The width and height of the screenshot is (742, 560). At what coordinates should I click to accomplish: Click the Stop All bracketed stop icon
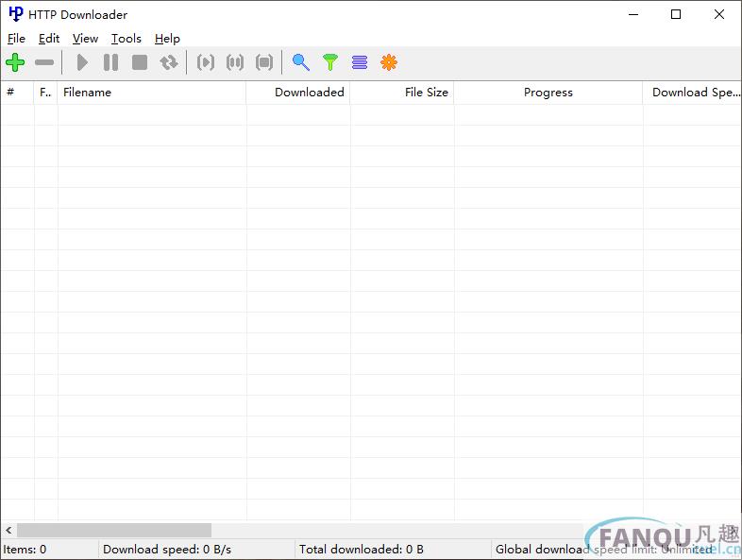click(x=264, y=62)
